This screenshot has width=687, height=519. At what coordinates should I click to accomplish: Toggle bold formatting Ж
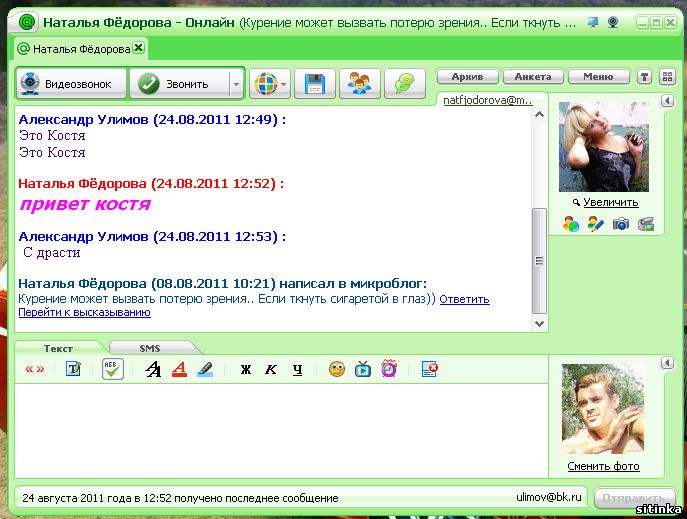[x=246, y=369]
